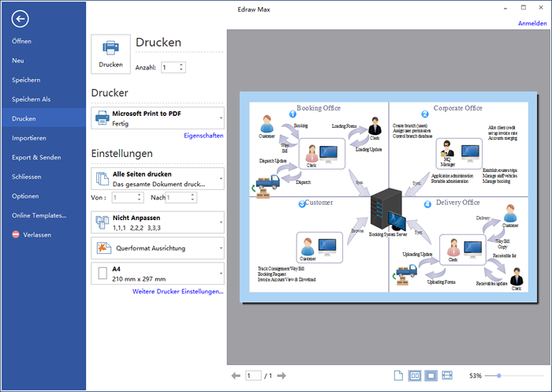Click the red Verlassen exit icon
Image resolution: width=552 pixels, height=392 pixels.
coord(16,235)
